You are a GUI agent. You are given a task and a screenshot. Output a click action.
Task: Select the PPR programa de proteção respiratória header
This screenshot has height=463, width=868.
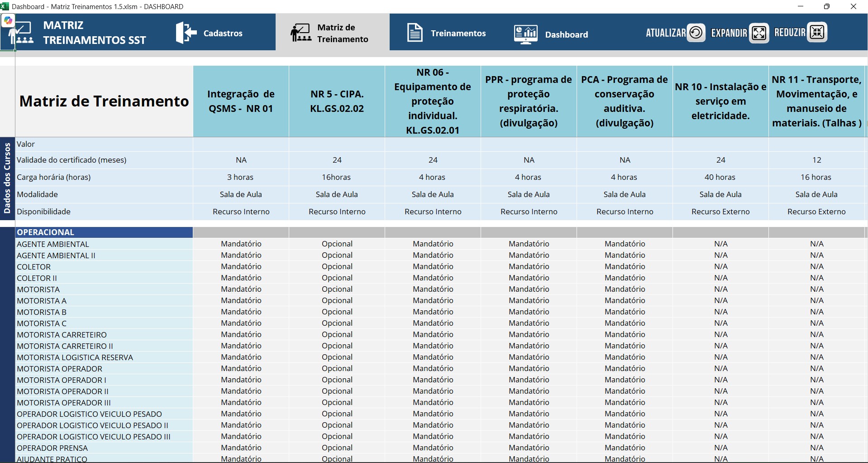pos(529,101)
